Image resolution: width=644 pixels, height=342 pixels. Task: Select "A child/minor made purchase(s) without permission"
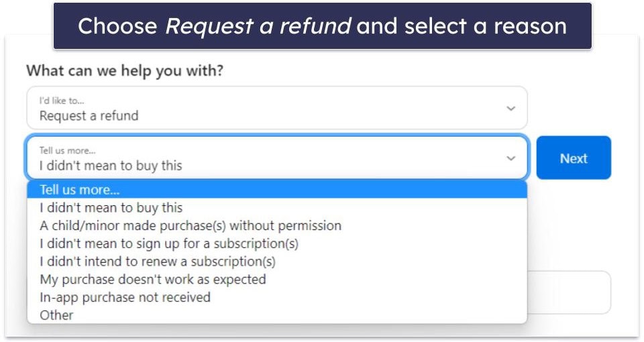click(x=277, y=225)
